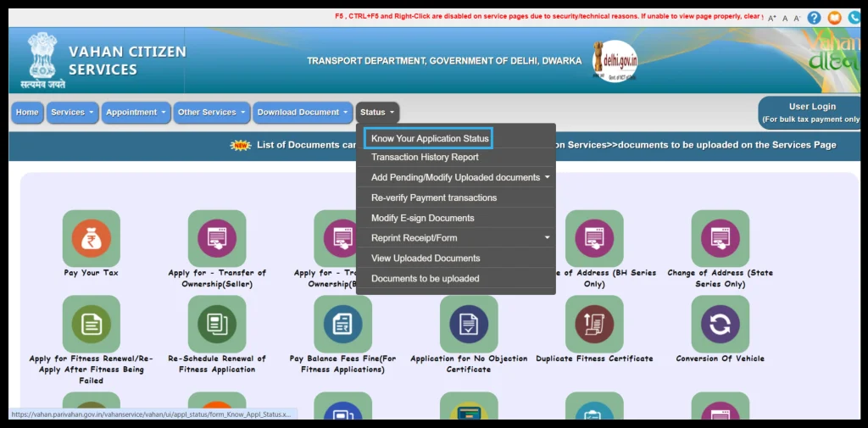The width and height of the screenshot is (868, 428).
Task: Click the phone contact icon
Action: coord(854,18)
